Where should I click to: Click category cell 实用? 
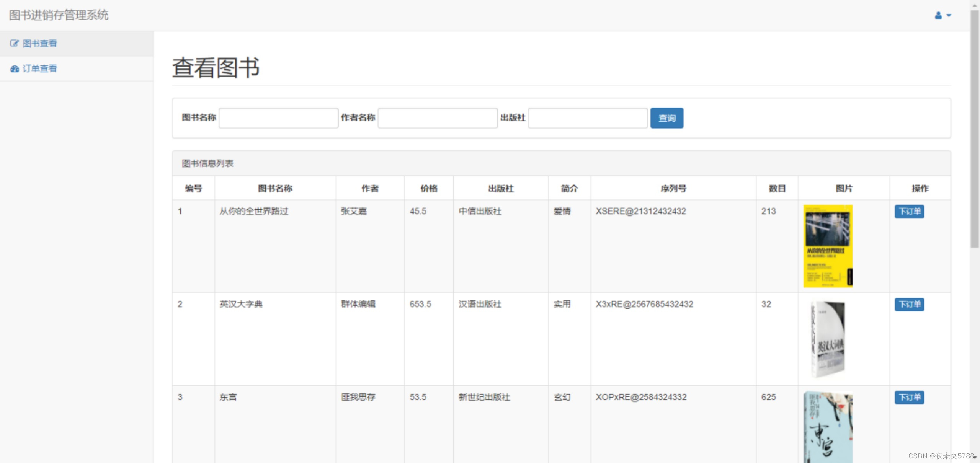[x=562, y=304]
